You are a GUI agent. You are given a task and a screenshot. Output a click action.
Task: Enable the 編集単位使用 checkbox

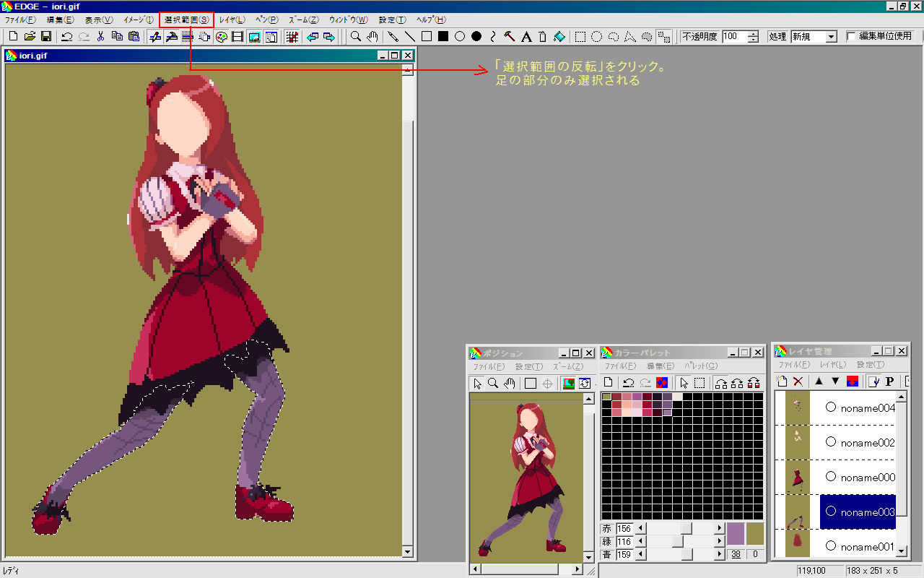[x=851, y=36]
